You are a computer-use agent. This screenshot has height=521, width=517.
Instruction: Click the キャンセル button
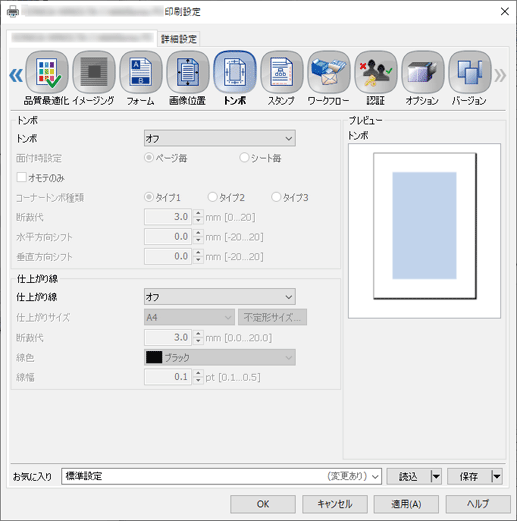click(x=335, y=504)
